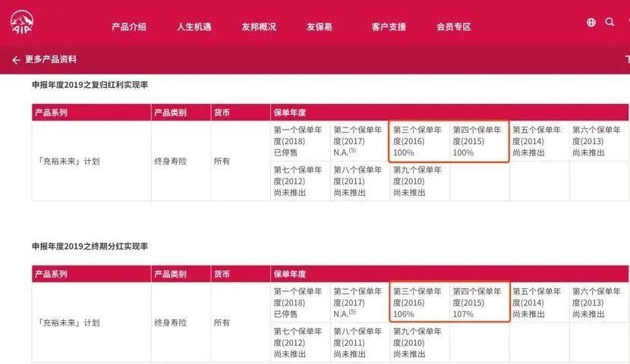Click 终期分红 cell 第四个保单年度(2015) 107%

480,303
